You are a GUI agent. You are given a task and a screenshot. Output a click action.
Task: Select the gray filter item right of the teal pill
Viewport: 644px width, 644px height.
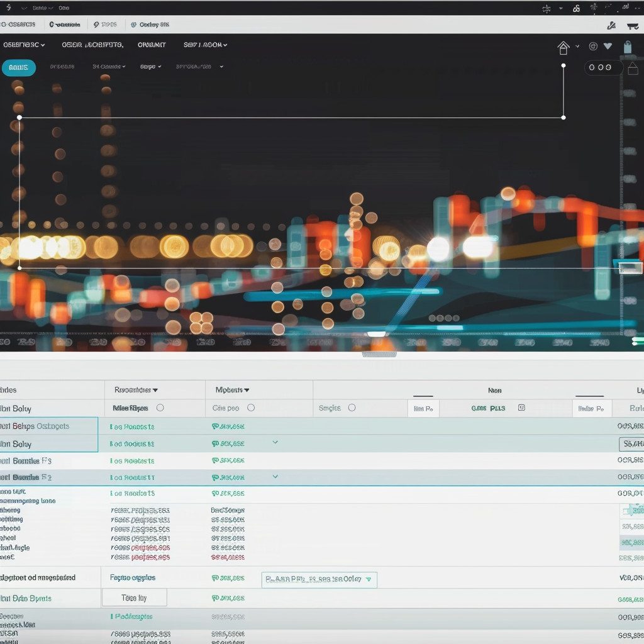(62, 67)
